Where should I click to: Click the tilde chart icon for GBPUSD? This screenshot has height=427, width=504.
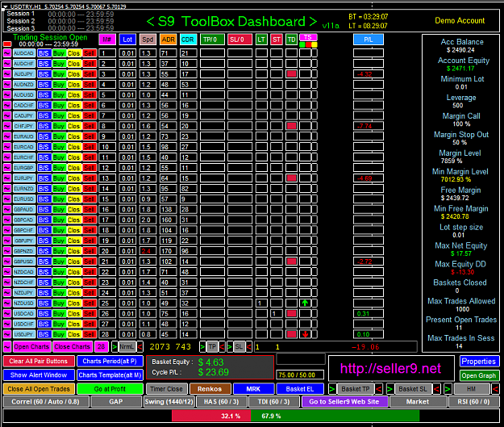pyautogui.click(x=7, y=262)
